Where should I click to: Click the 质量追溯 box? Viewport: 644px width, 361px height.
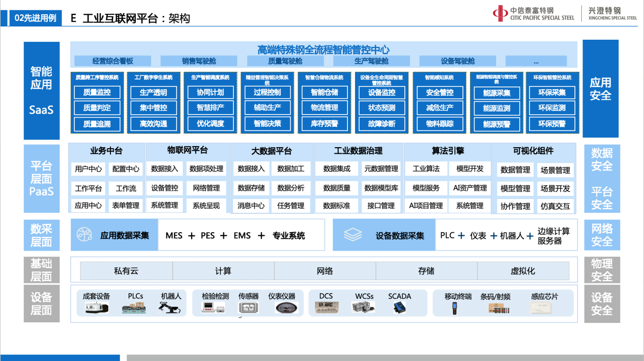[x=97, y=124]
